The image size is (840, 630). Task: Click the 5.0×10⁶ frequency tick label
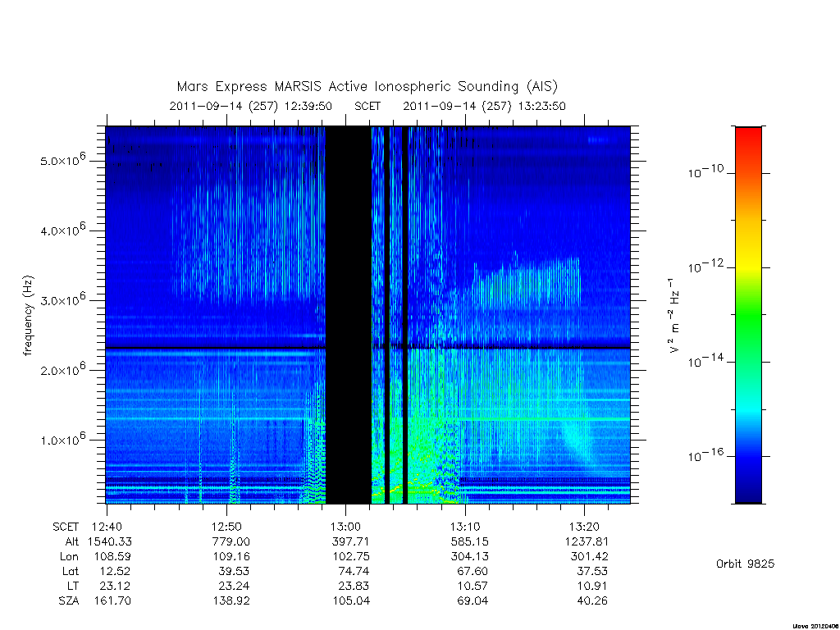coord(62,159)
